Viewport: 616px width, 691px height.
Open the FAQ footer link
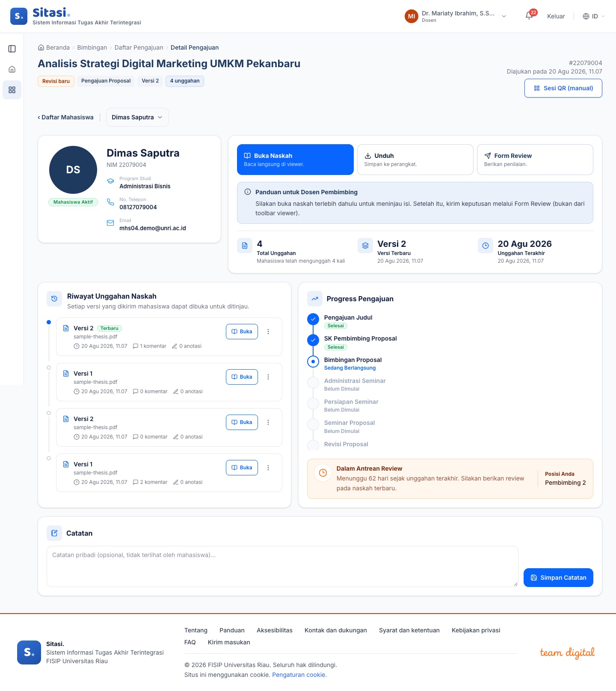(190, 642)
